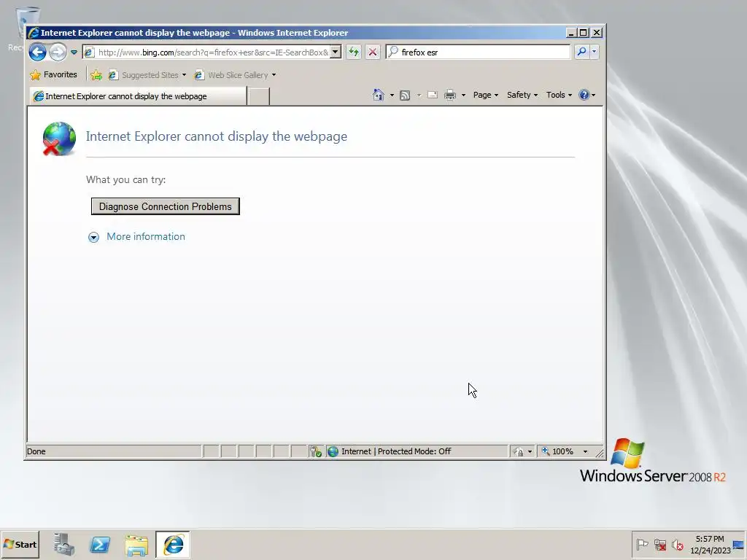
Task: Click the Read Mail envelope icon
Action: pyautogui.click(x=433, y=95)
